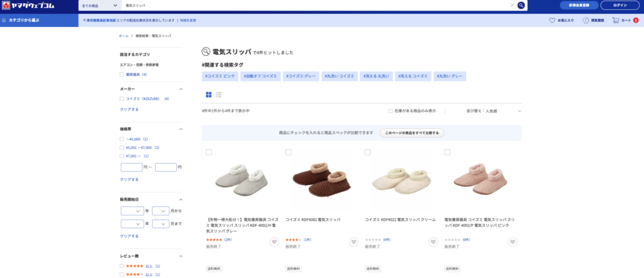Open the hamburger category menu icon
Viewport: 644px width, 278px height.
click(4, 20)
